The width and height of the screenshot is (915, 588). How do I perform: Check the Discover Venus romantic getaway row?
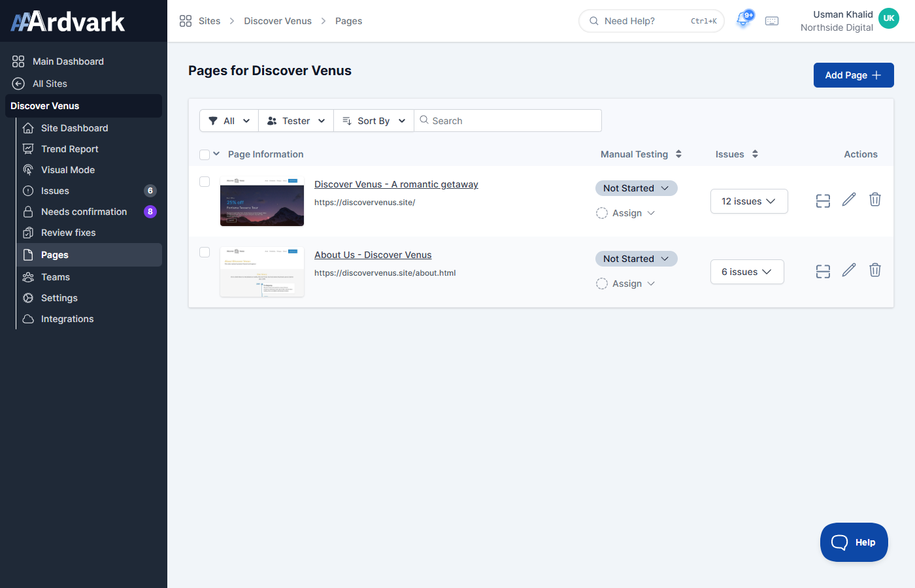(205, 182)
